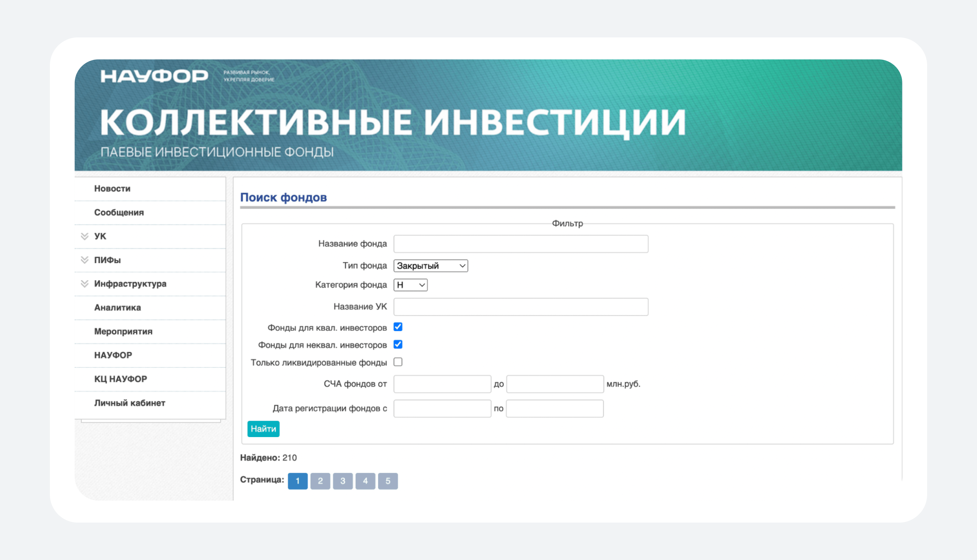Click the Паевые инвестиционные фонды subtitle

[217, 152]
